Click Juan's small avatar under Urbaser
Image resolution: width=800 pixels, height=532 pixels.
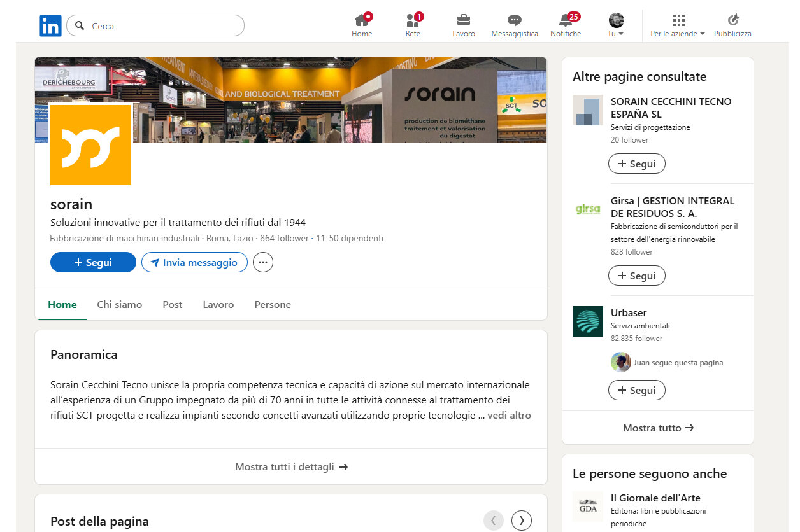click(x=621, y=362)
